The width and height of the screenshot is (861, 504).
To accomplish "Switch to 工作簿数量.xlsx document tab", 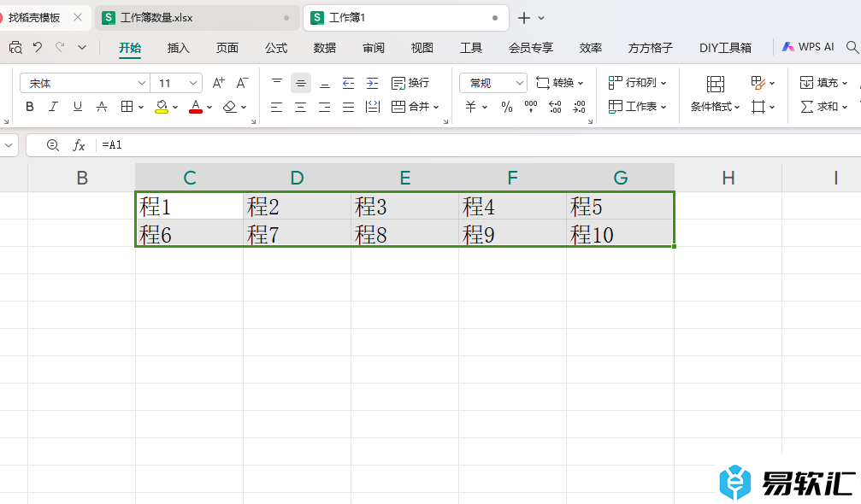I will point(198,18).
